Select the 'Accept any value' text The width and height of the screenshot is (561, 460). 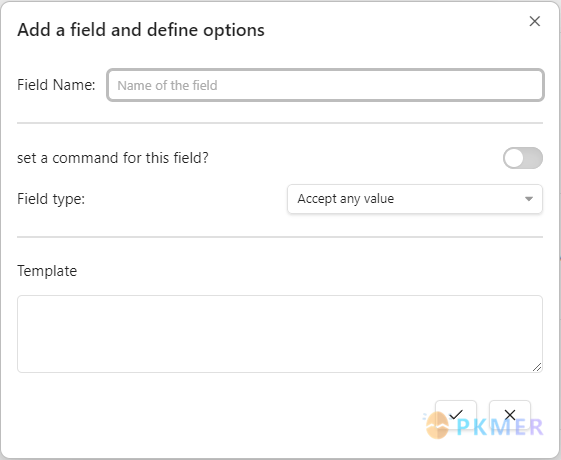coord(346,199)
